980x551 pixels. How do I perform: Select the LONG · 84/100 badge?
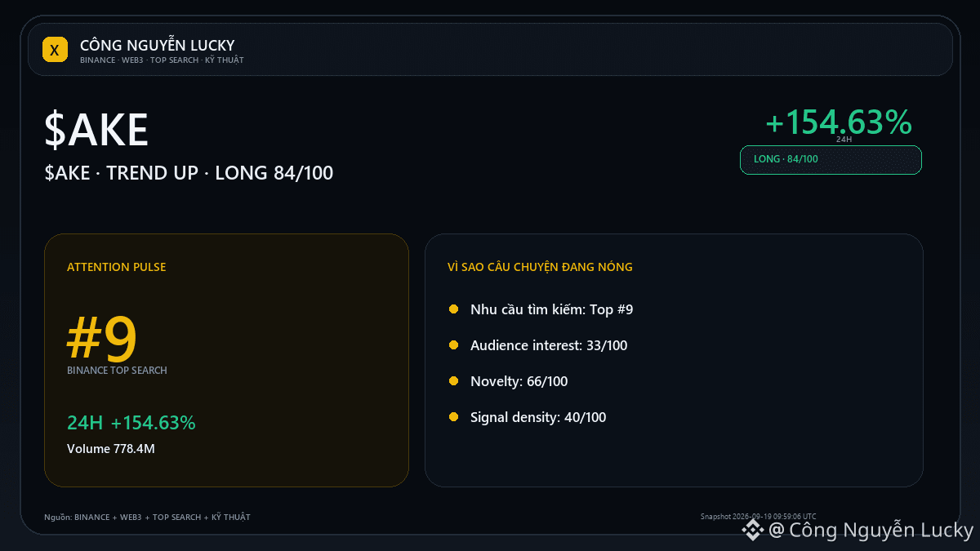(831, 160)
